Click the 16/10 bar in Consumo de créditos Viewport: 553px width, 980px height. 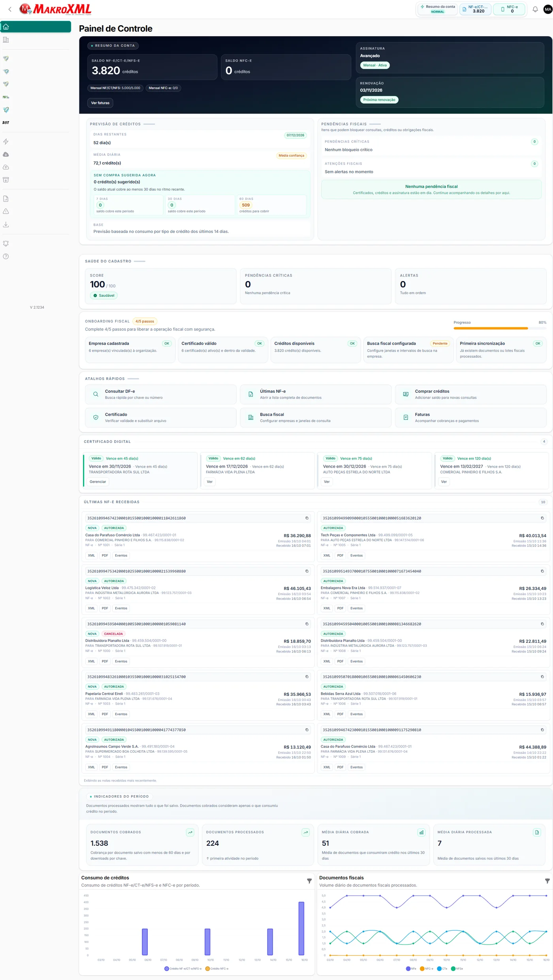tap(301, 928)
